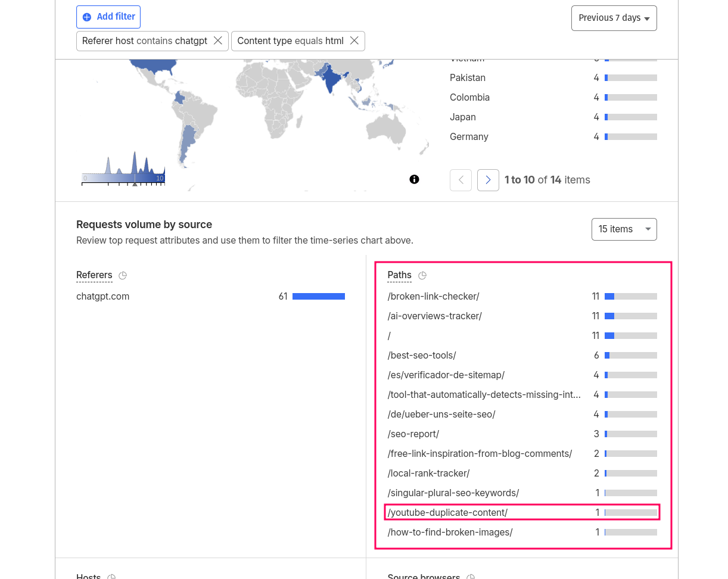Click the Add filter button
Image resolution: width=728 pixels, height=579 pixels.
pos(108,17)
